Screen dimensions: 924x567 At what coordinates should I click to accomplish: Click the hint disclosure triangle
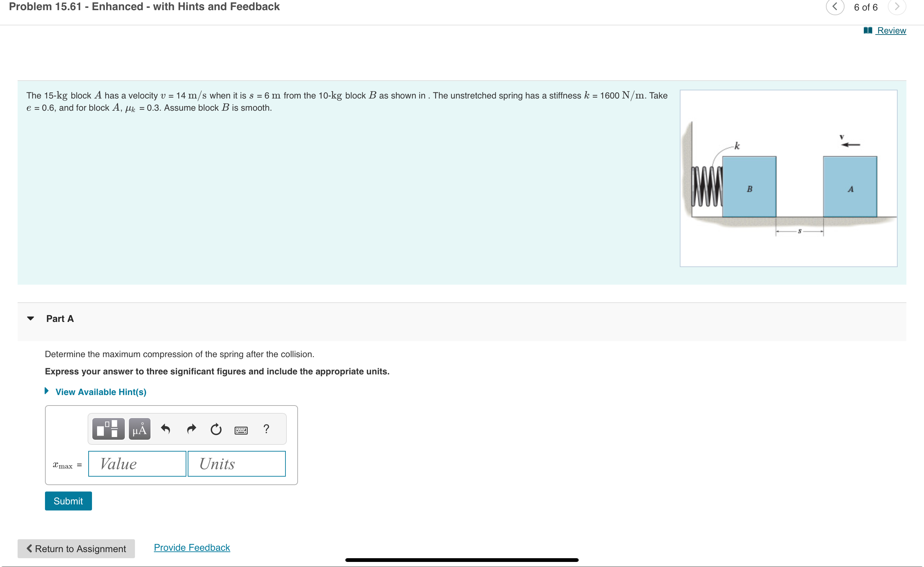pyautogui.click(x=46, y=391)
